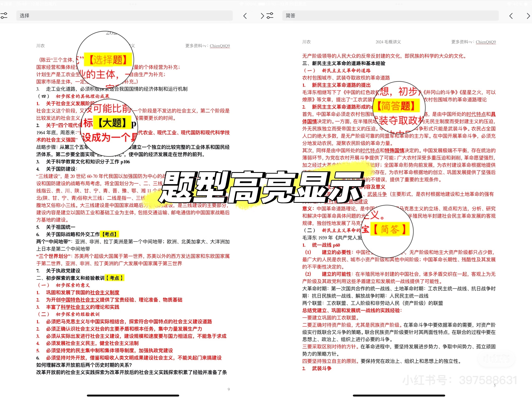Open search filter options for the 选择 query
Image resolution: width=532 pixels, height=399 pixels.
[4, 15]
